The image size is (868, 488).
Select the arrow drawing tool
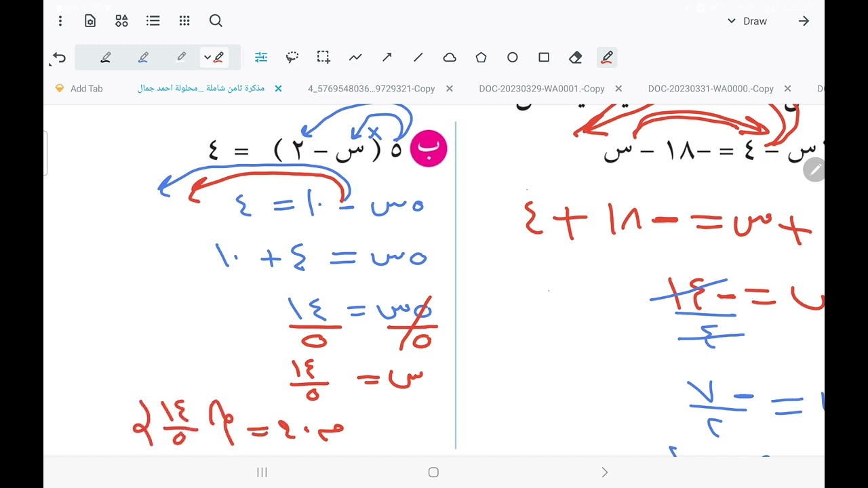click(x=387, y=58)
